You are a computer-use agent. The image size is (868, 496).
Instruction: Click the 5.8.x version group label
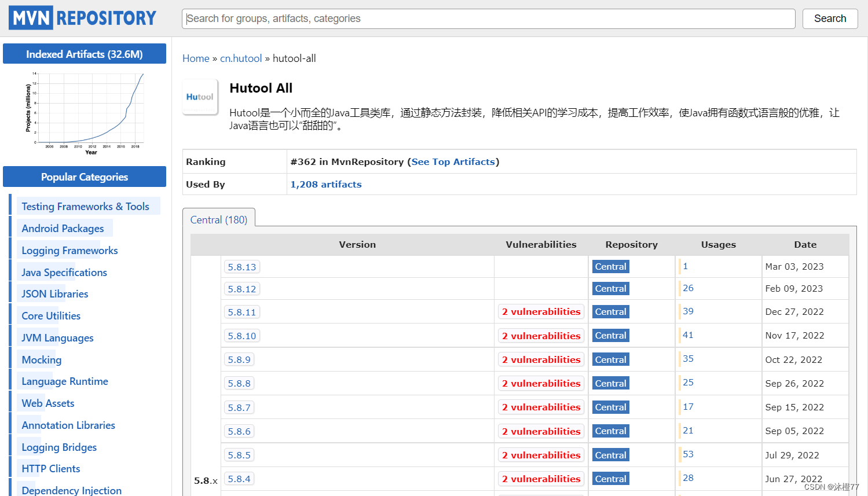[206, 481]
